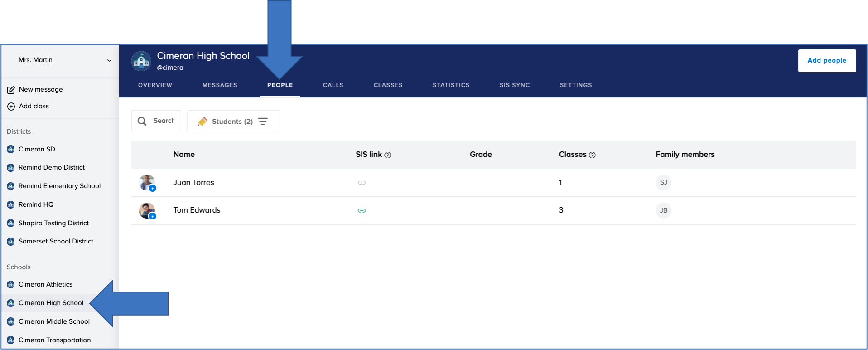Open the Tom Edwards student name
Screen dimensions: 868x350
[x=197, y=210]
